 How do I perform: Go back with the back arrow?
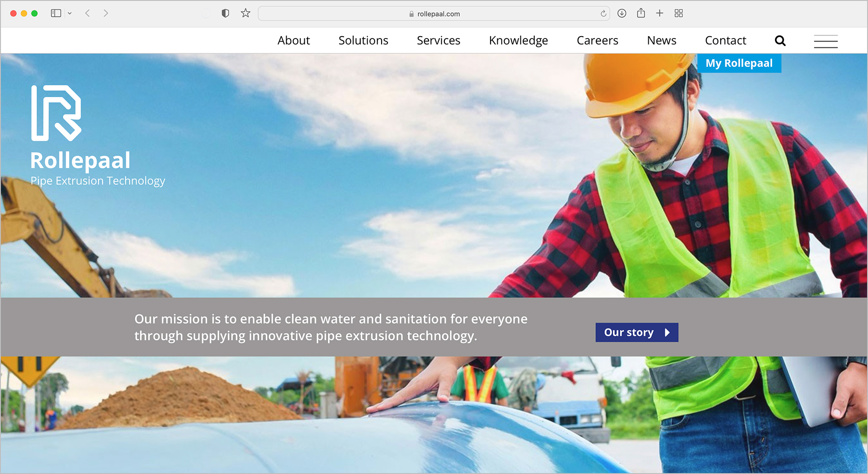88,14
